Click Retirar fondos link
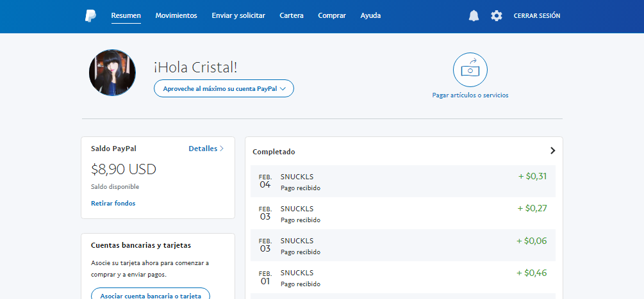 click(113, 203)
